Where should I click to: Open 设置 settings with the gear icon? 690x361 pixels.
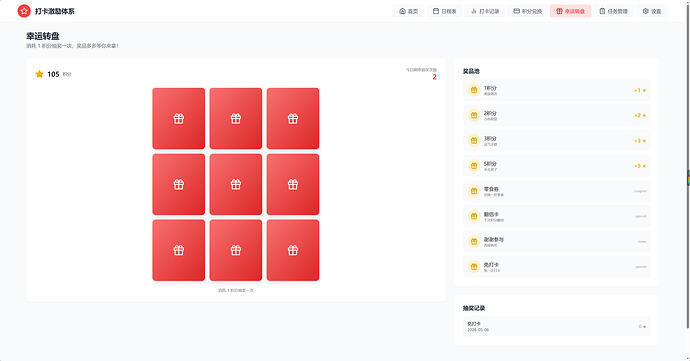coord(652,11)
